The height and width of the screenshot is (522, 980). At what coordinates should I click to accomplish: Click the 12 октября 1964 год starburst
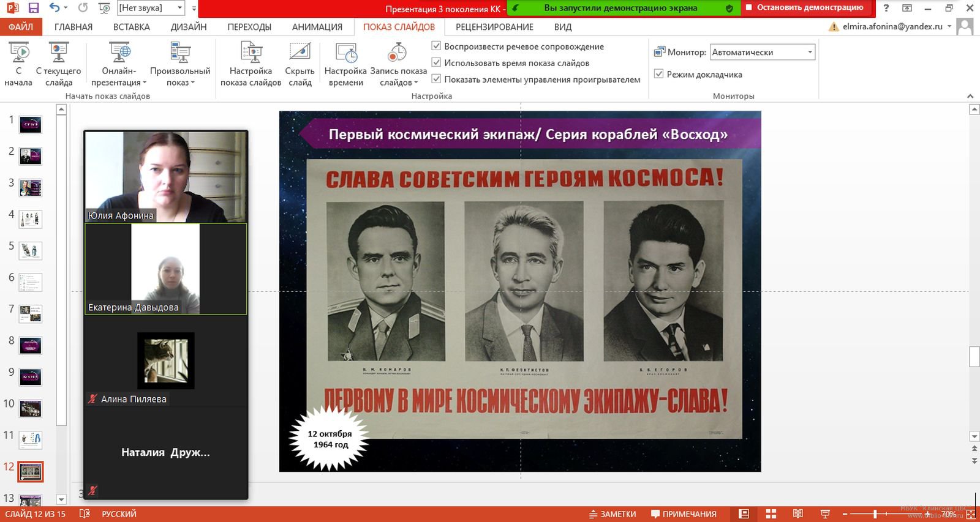tap(330, 439)
